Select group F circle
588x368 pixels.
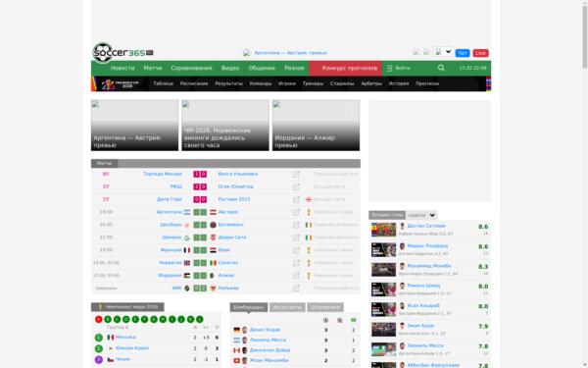point(145,319)
